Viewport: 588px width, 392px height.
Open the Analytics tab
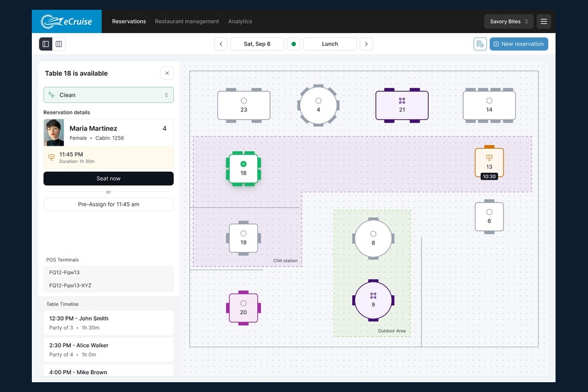tap(240, 21)
